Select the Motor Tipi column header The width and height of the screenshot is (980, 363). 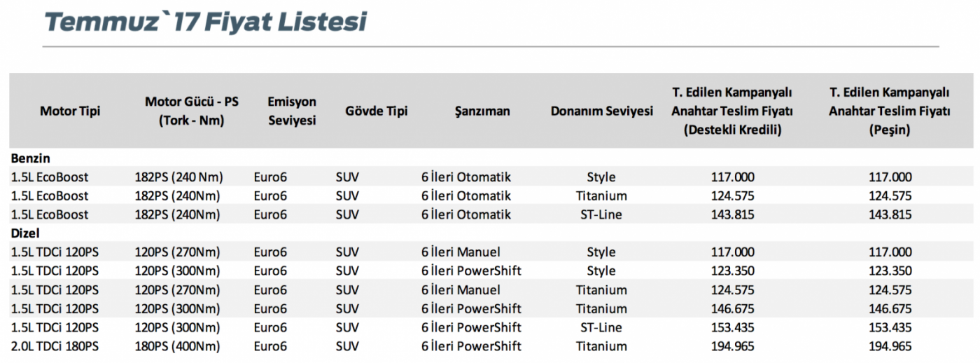[x=70, y=111]
